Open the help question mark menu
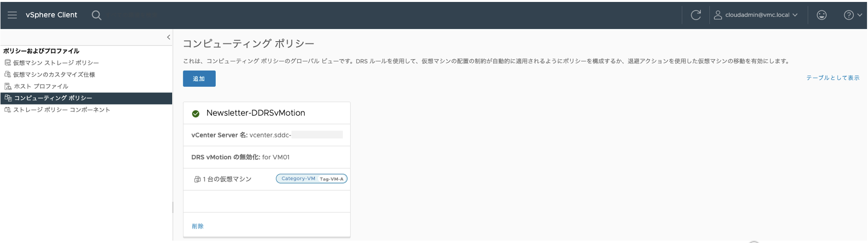Screen dimensions: 868x243 click(x=852, y=15)
